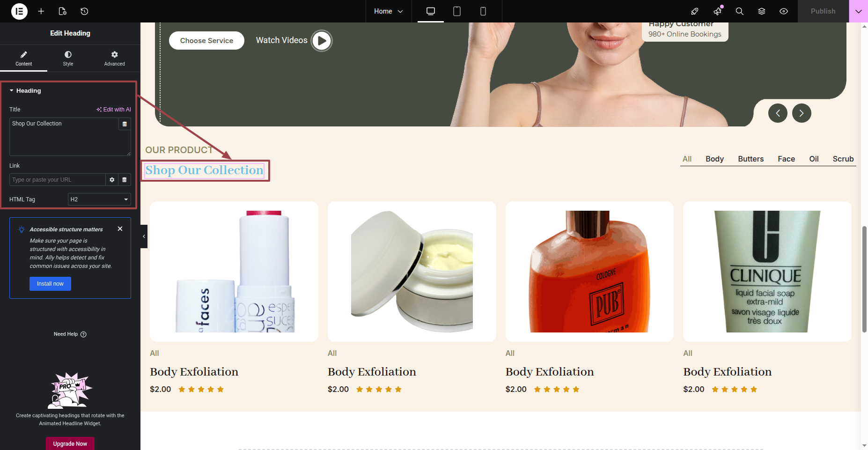Screen dimensions: 868x450
Task: Switch to tablet device preview
Action: [x=457, y=11]
